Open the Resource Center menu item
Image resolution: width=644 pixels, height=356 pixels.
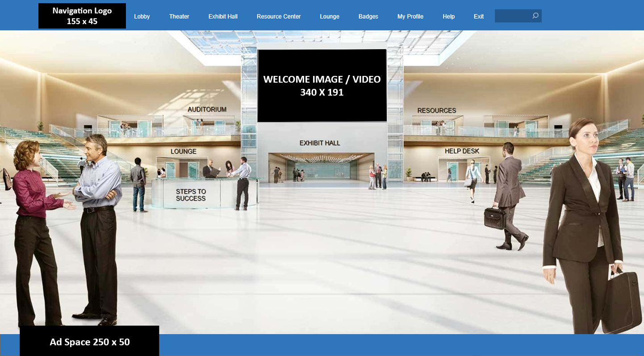(279, 17)
